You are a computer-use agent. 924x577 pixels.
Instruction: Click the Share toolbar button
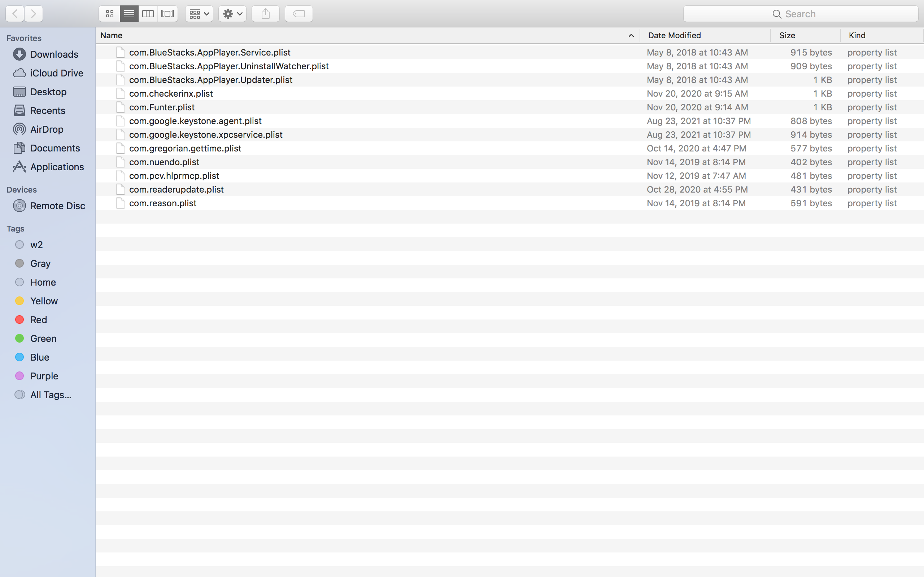[265, 14]
